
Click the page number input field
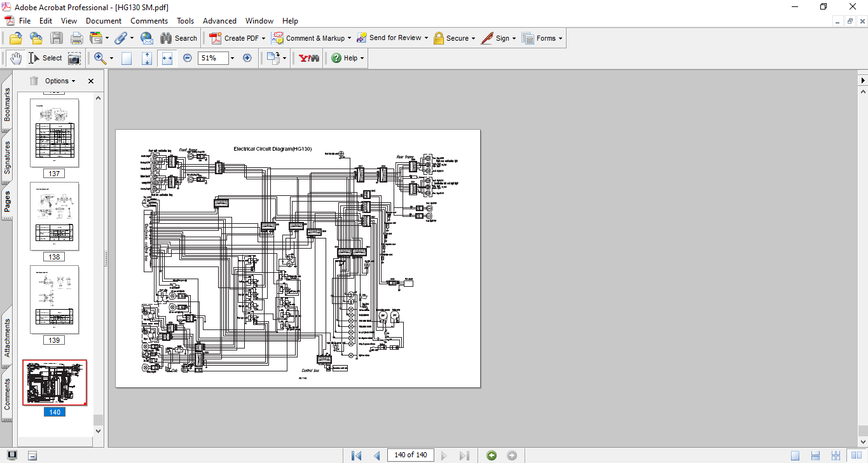pos(411,455)
